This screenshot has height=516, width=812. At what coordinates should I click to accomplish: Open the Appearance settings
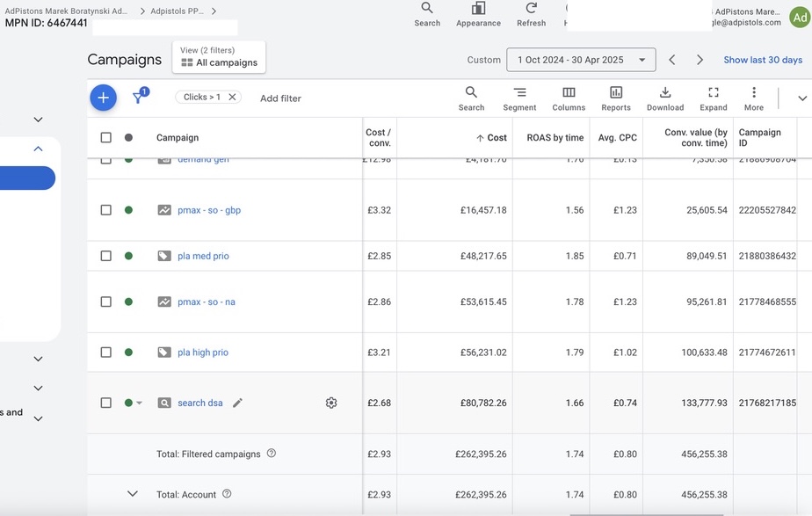478,15
